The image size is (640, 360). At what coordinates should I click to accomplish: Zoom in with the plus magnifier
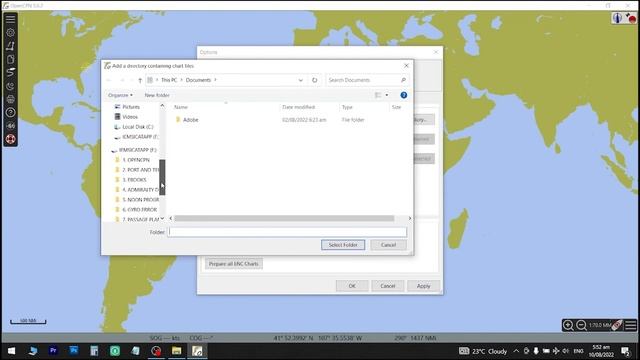click(568, 325)
